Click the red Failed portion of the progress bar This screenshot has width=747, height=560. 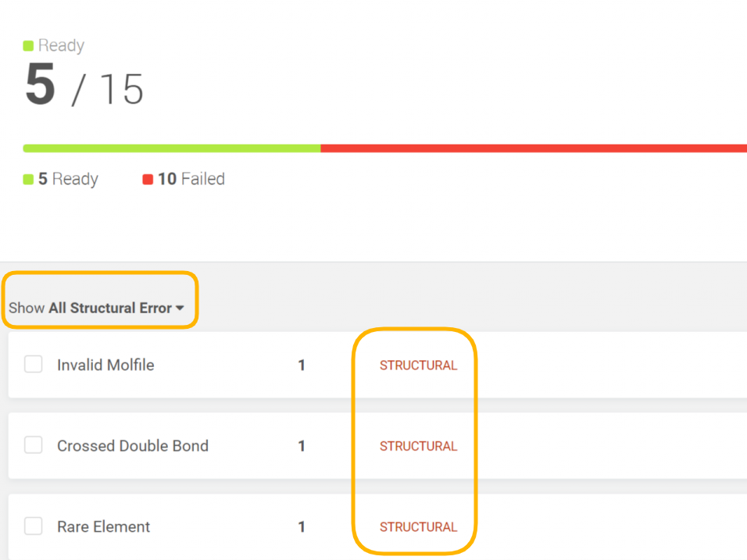coord(533,148)
